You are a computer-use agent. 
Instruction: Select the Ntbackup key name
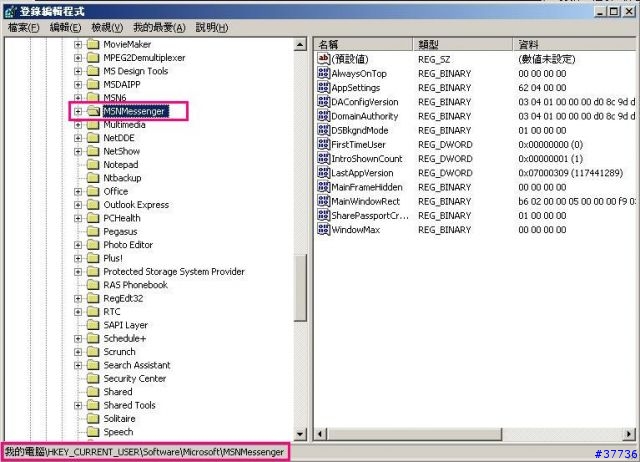click(x=122, y=178)
